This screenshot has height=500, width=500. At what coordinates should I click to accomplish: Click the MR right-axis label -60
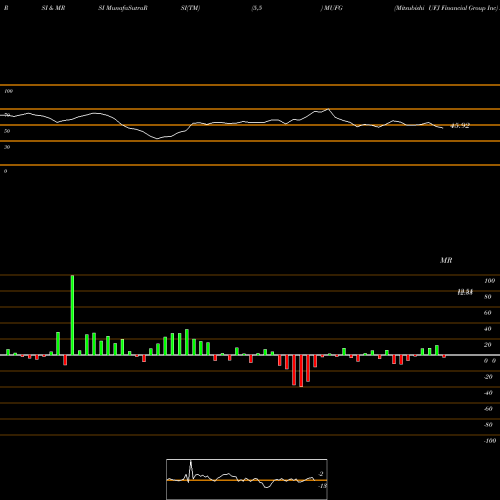click(488, 409)
